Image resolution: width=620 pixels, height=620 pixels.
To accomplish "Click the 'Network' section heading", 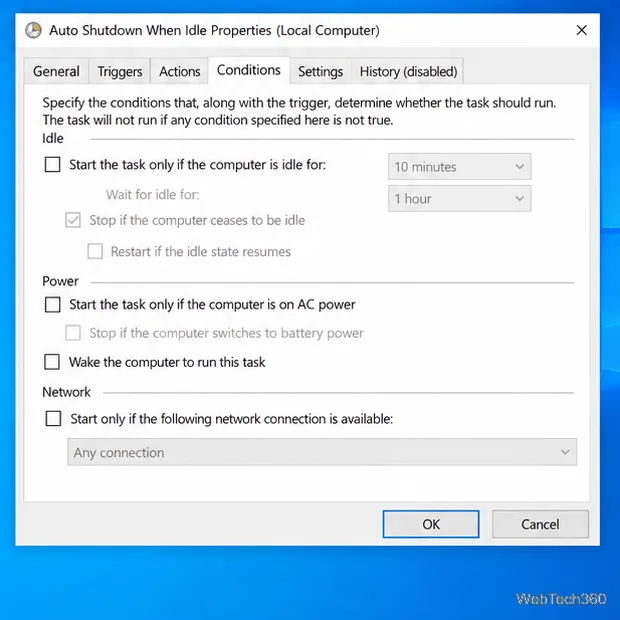I will pos(66,392).
